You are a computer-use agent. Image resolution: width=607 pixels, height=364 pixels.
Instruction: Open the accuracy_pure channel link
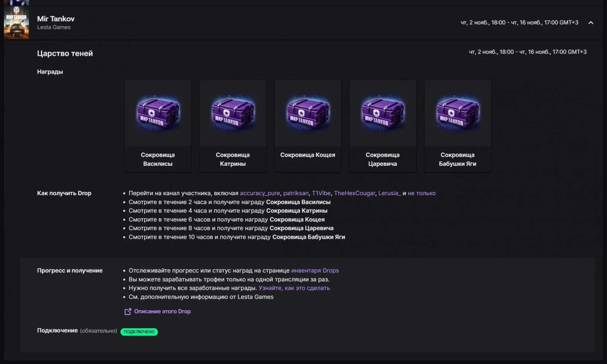[260, 193]
